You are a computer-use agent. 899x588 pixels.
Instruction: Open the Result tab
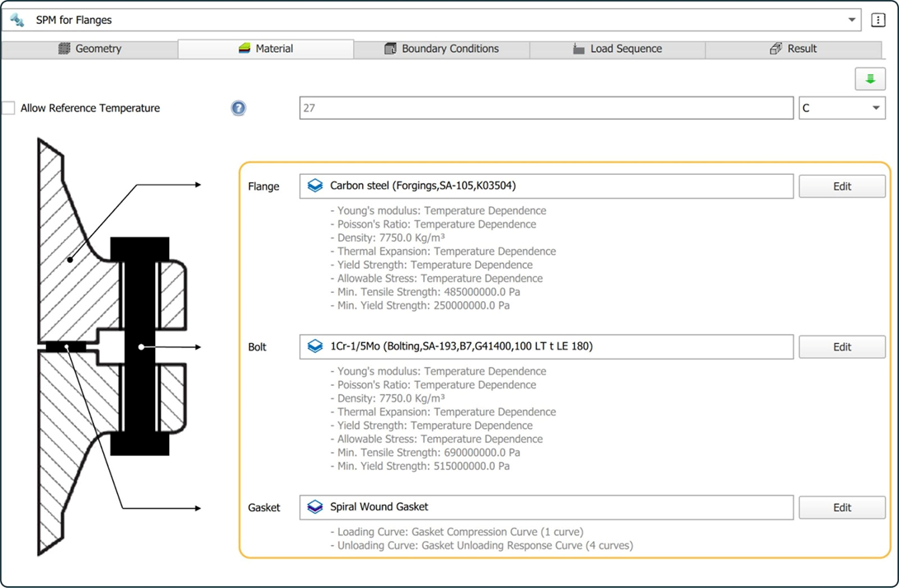[793, 49]
